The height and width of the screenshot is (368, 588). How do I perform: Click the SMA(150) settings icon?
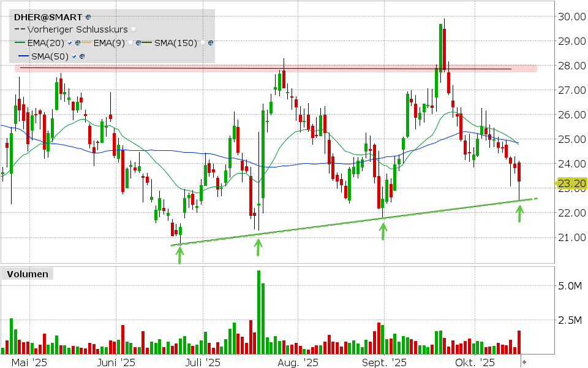click(x=211, y=43)
